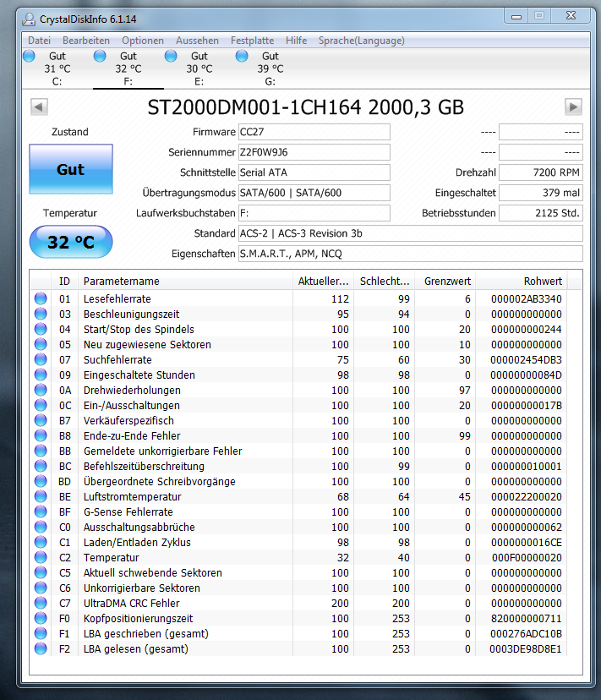The height and width of the screenshot is (700, 601).
Task: Click status orb of Kopfpositionierungszeit row
Action: coord(41,618)
